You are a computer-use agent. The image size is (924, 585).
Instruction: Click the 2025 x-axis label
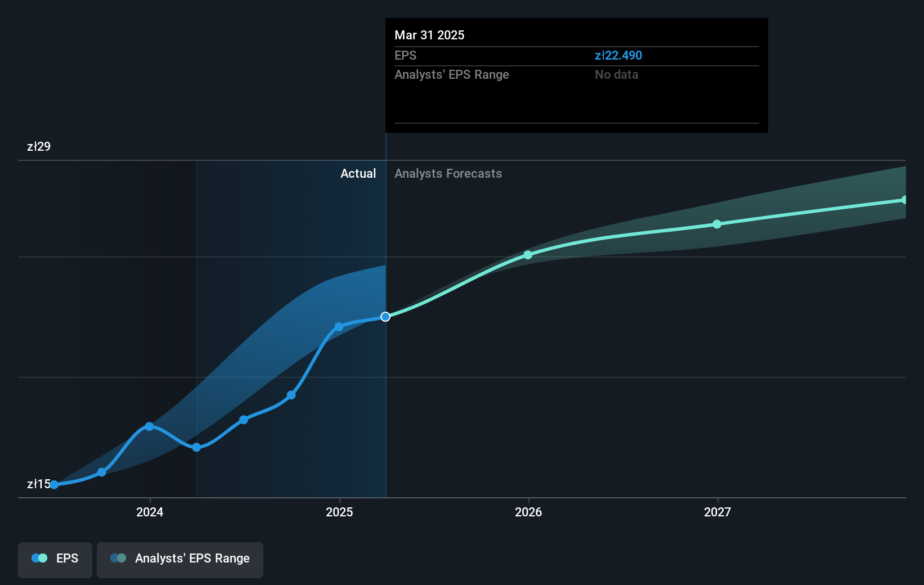339,512
